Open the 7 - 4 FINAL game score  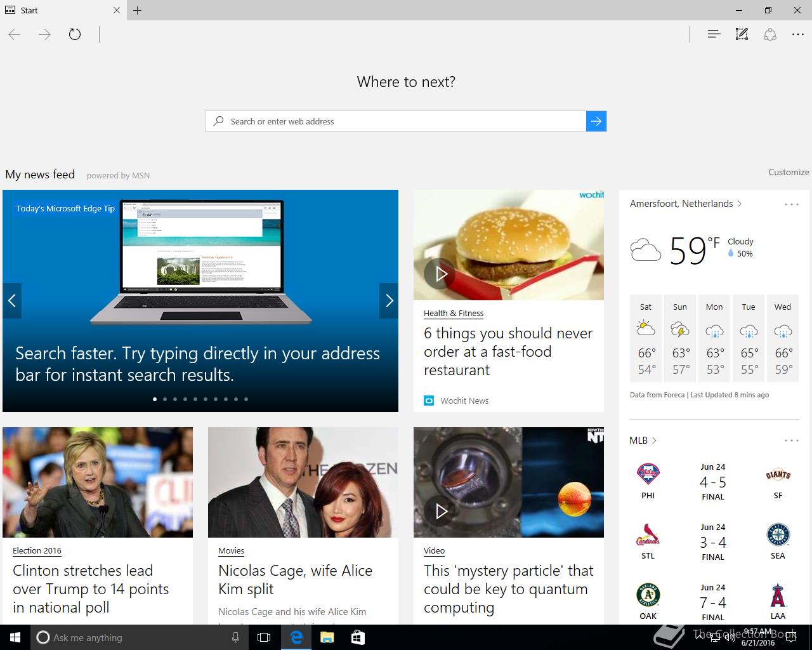(x=713, y=603)
